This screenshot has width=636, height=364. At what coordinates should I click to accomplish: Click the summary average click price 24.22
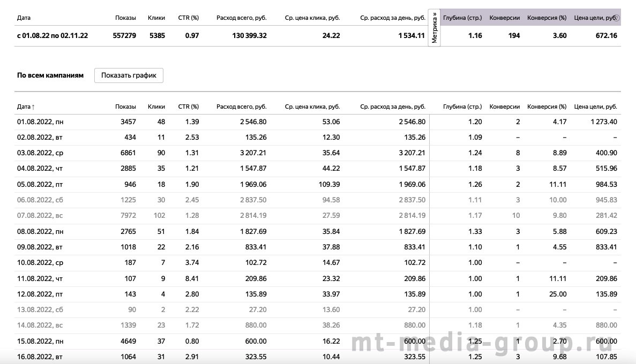click(x=331, y=36)
